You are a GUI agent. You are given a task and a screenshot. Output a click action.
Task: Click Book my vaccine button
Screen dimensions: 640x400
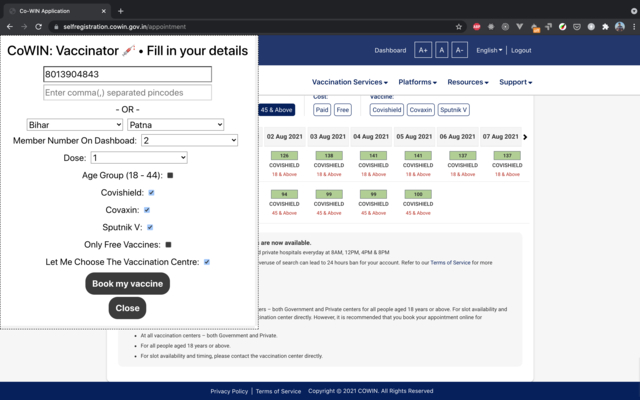[x=127, y=284]
